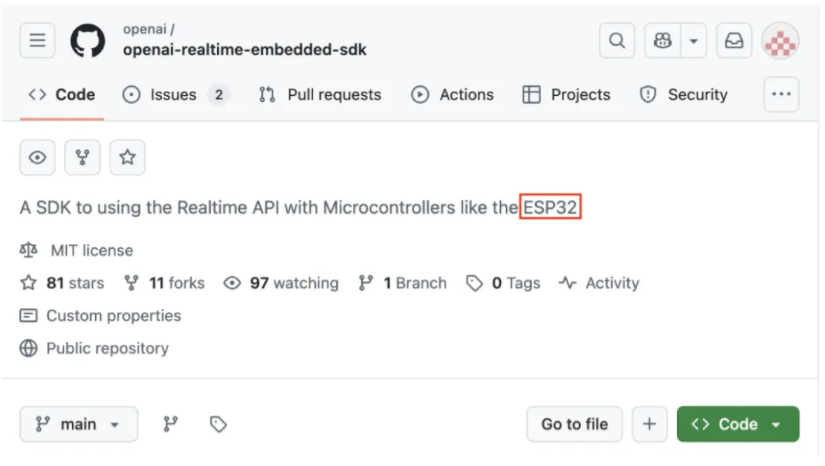
Task: Expand the Copilot dropdown arrow
Action: (693, 40)
